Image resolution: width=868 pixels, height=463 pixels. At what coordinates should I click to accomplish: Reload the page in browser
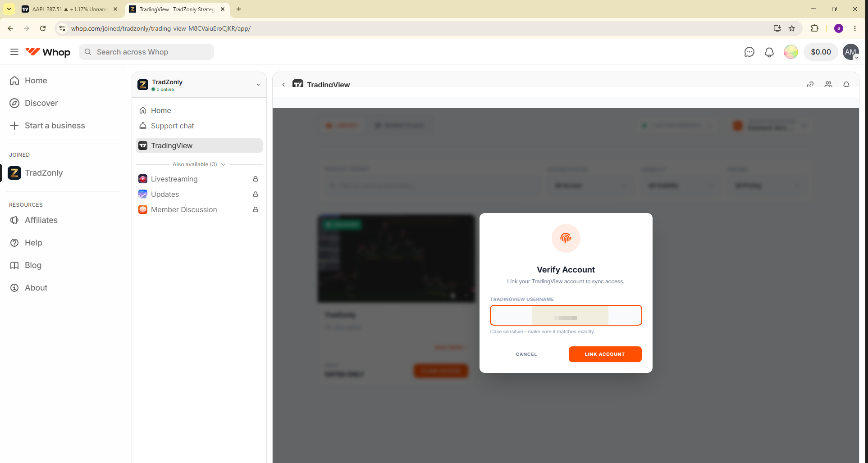43,28
